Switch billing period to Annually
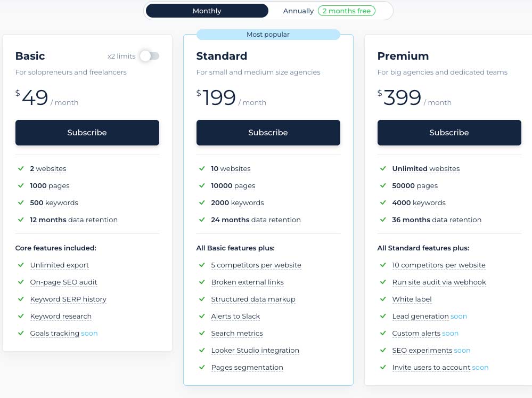532x398 pixels. point(298,11)
